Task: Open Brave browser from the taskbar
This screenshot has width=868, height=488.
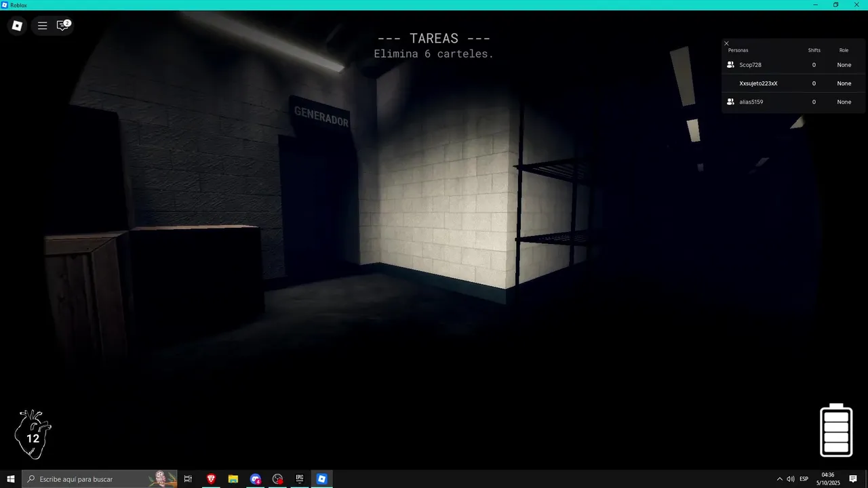Action: [211, 479]
